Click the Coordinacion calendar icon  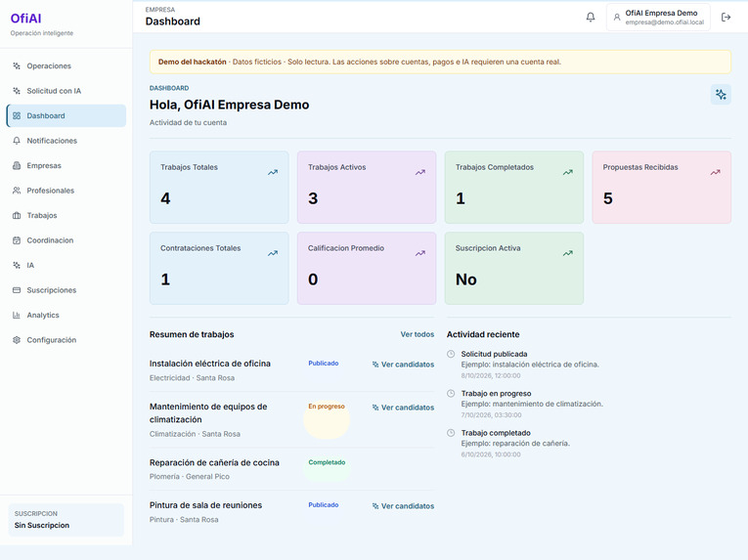[x=17, y=240]
